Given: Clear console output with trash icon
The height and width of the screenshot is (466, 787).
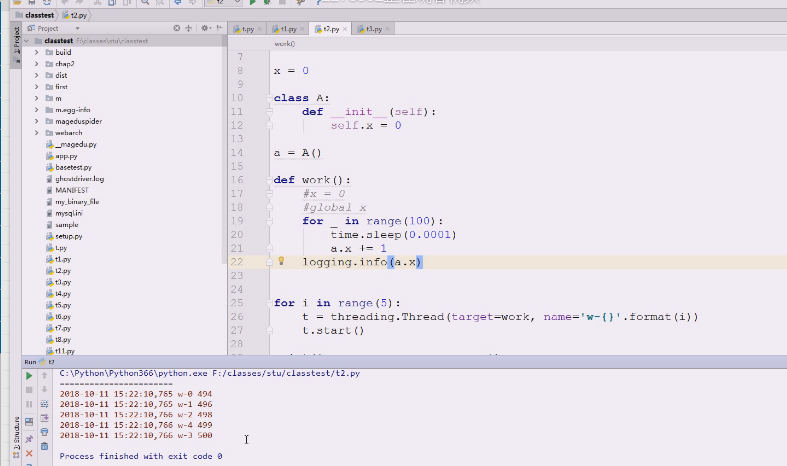Looking at the screenshot, I should point(44,446).
